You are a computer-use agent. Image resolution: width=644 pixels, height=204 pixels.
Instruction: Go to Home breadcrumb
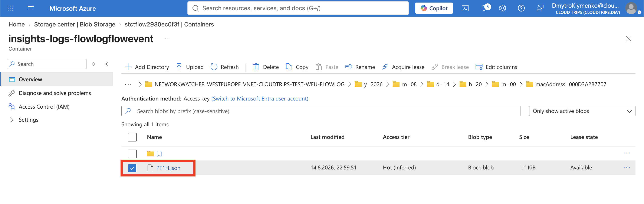tap(16, 24)
